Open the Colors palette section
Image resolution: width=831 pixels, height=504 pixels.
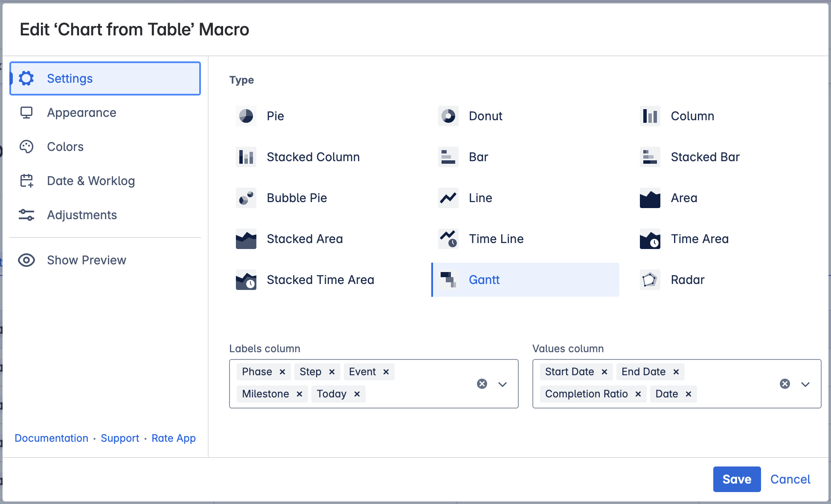coord(65,147)
